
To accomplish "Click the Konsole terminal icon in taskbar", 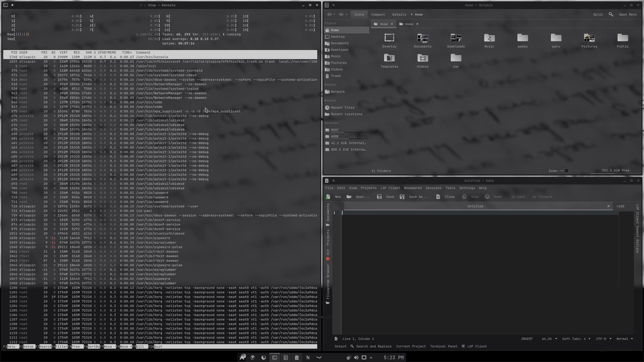I will (x=275, y=358).
